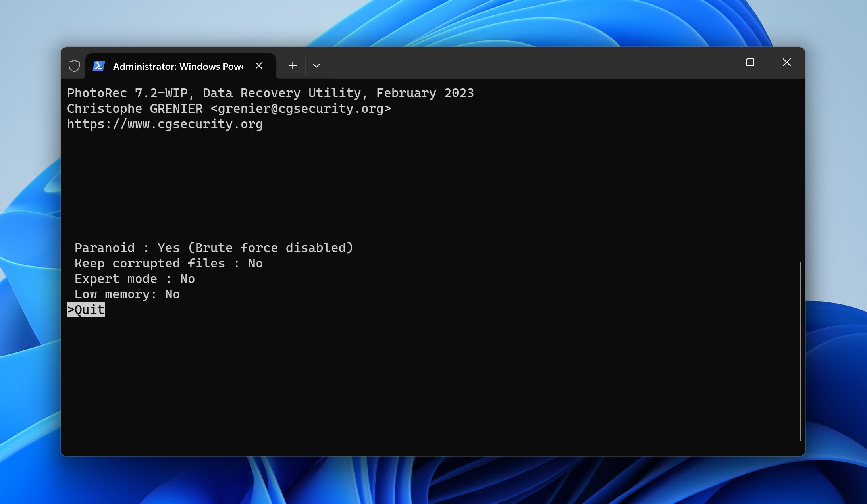Expand the new tab profile dropdown
The height and width of the screenshot is (504, 867).
[x=316, y=66]
